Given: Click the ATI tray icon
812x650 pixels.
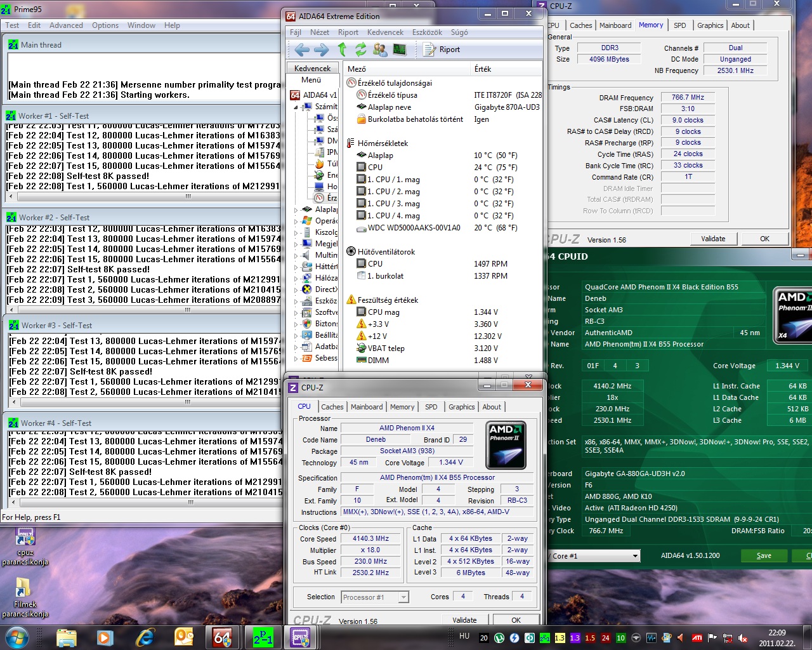Looking at the screenshot, I should [697, 638].
